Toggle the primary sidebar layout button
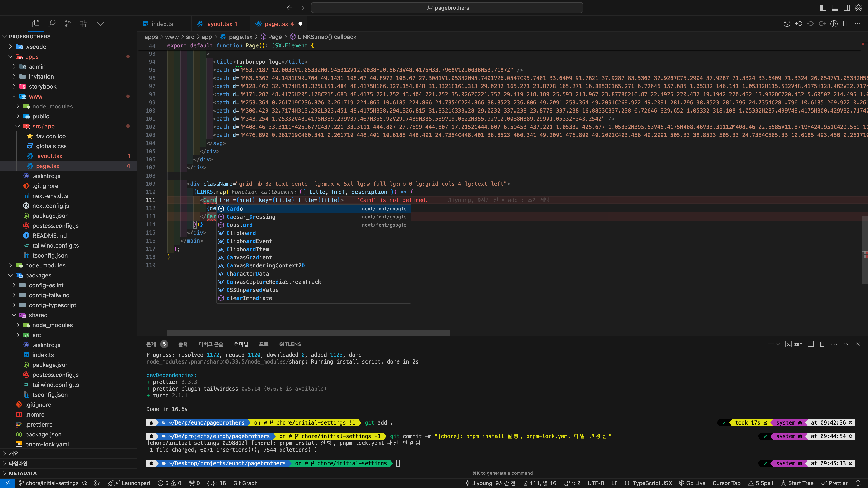This screenshot has width=868, height=488. tap(823, 7)
